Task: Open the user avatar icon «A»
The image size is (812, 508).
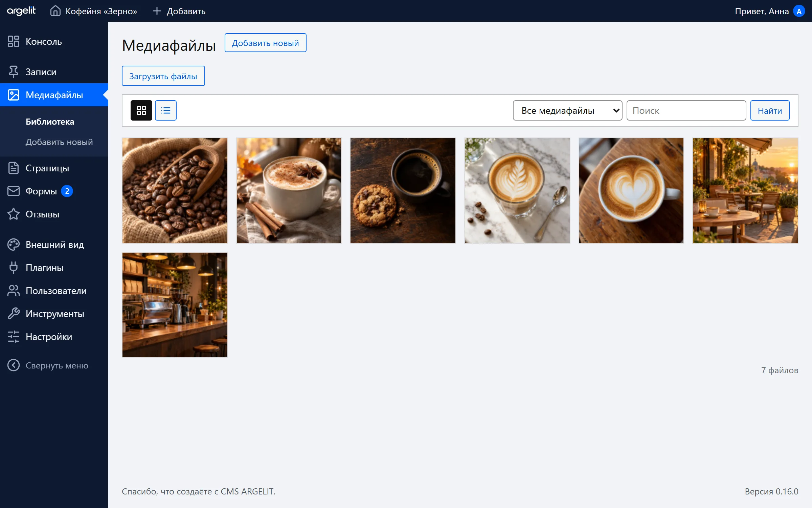Action: (799, 11)
